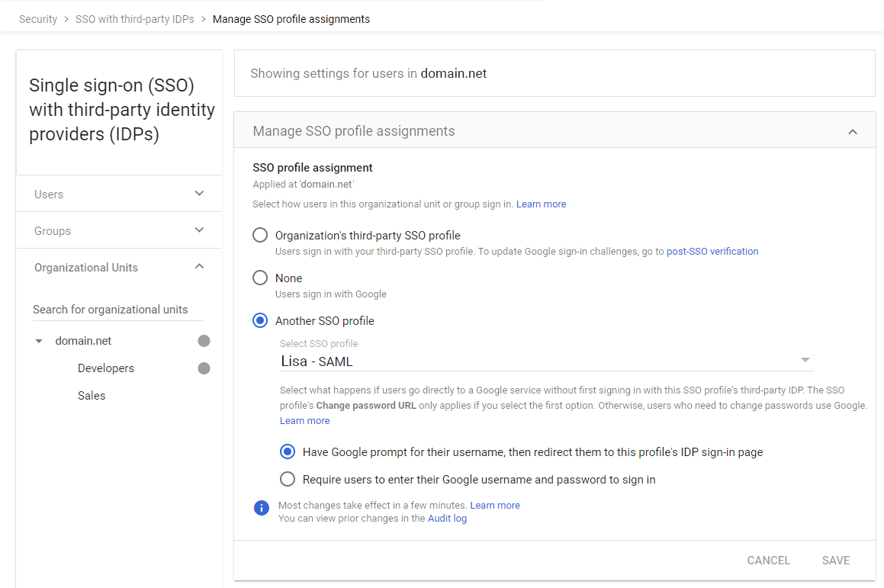The height and width of the screenshot is (588, 884).
Task: Collapse the Organizational Units section
Action: tap(199, 267)
